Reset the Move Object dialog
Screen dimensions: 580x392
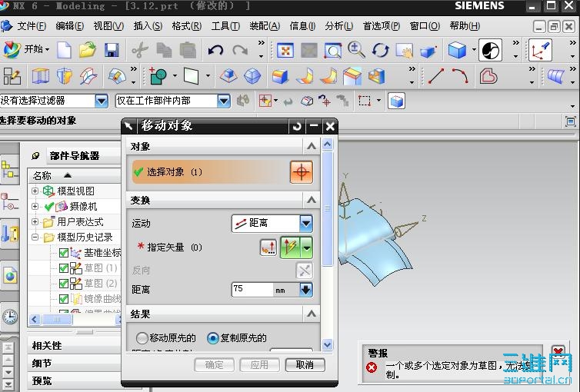(x=297, y=126)
